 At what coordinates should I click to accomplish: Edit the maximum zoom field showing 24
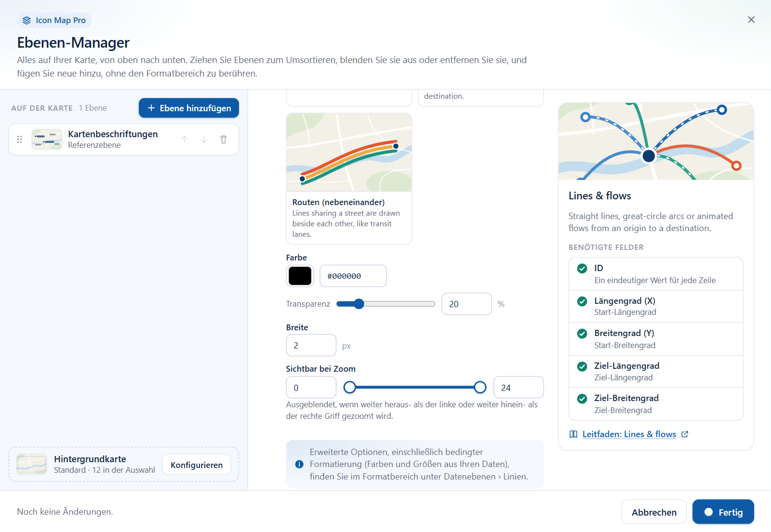(518, 388)
